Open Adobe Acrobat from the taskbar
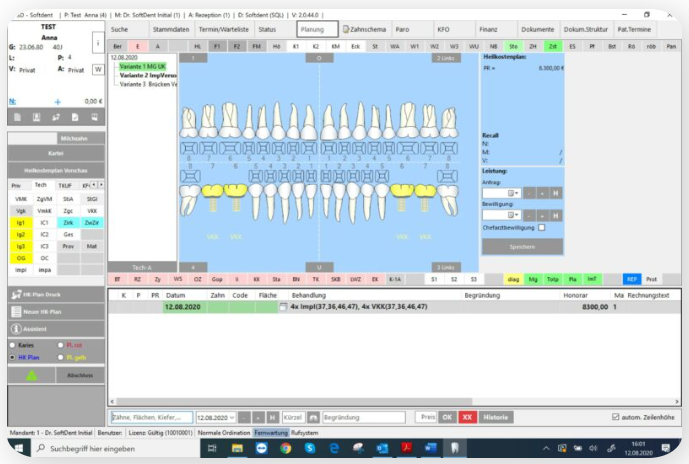 click(406, 448)
